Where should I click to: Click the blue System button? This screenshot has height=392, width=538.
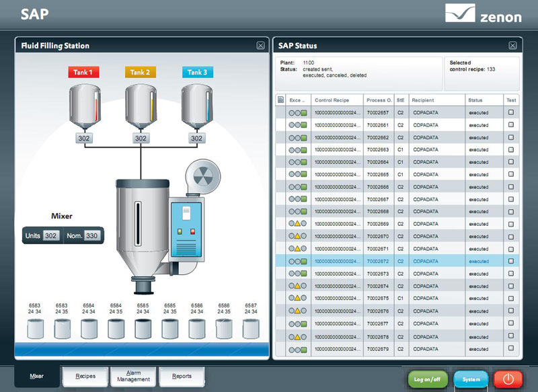(471, 379)
